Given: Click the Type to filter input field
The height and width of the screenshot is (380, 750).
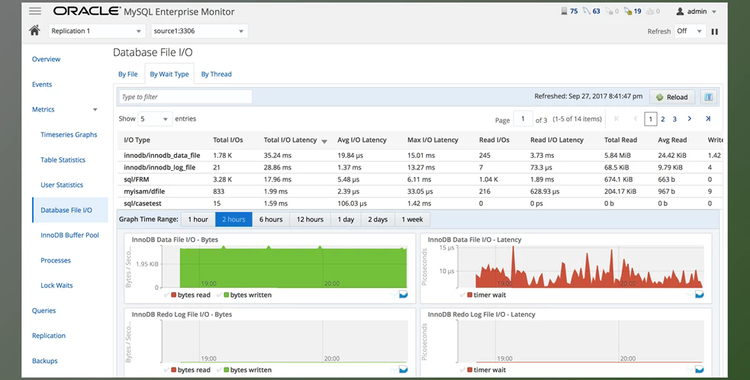Looking at the screenshot, I should click(185, 97).
